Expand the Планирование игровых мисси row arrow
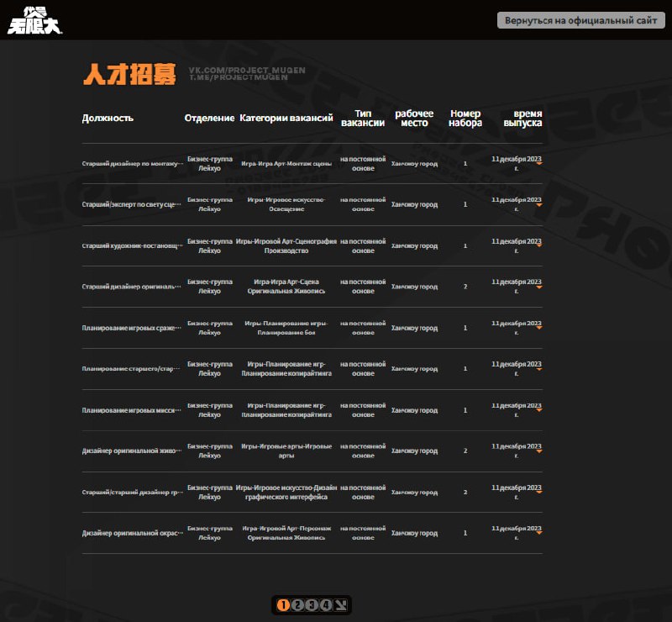 (x=539, y=410)
